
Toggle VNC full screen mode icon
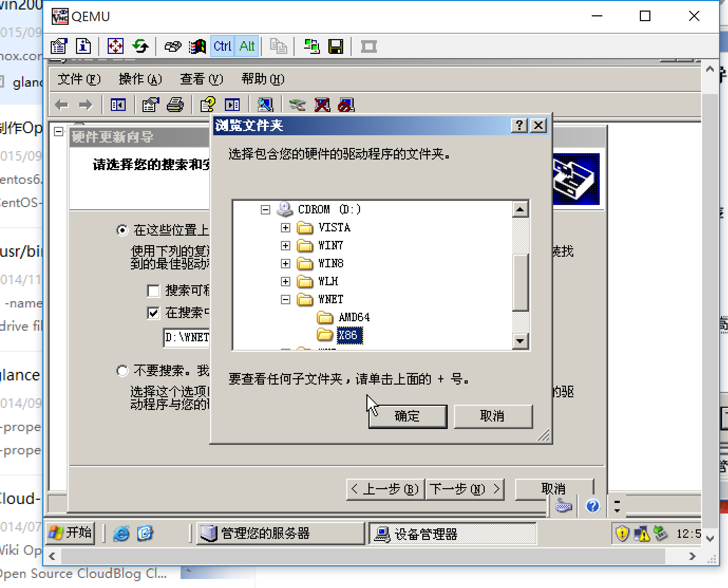click(x=116, y=46)
